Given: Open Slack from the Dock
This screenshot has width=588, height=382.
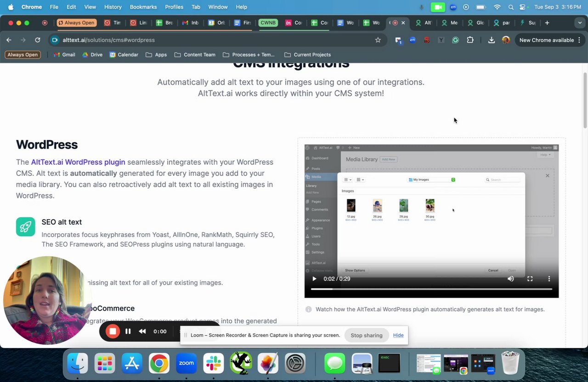Looking at the screenshot, I should pos(214,364).
